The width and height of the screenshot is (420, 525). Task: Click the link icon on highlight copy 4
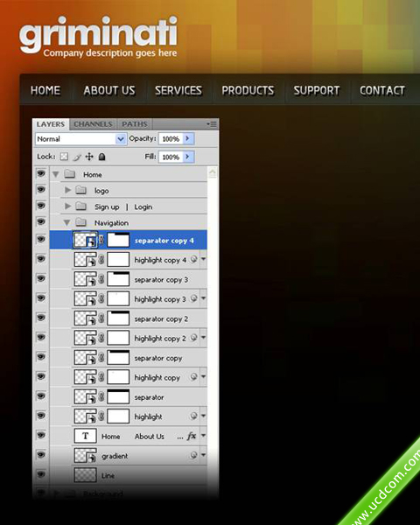coord(101,260)
